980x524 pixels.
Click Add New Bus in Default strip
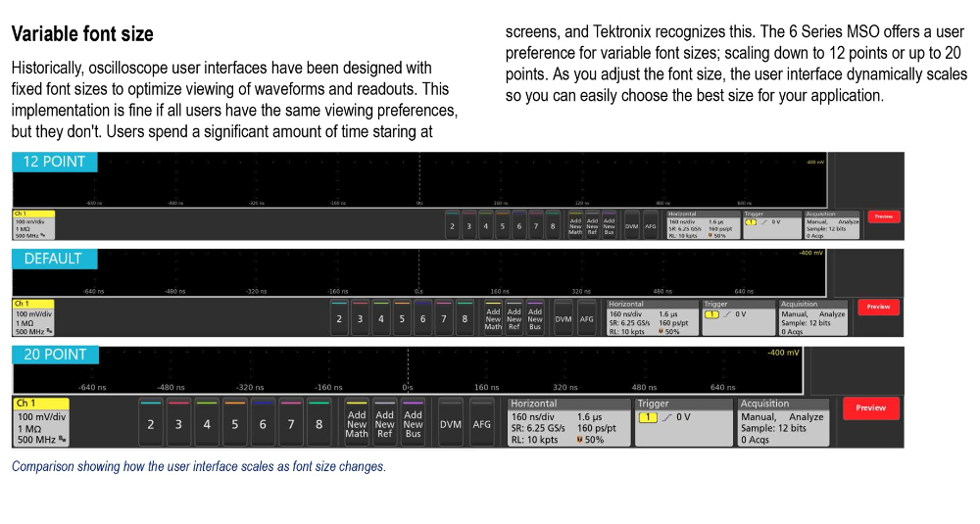535,318
